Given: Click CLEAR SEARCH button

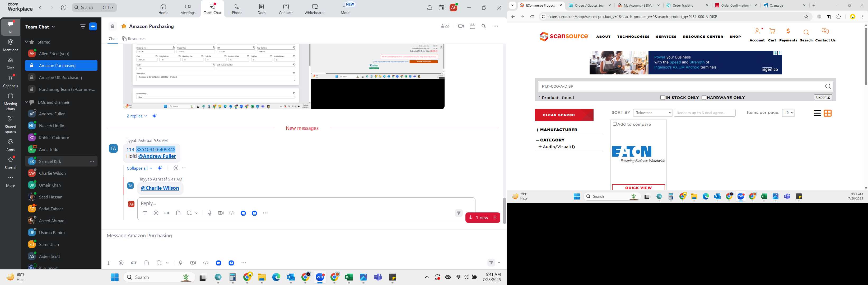Looking at the screenshot, I should tap(564, 115).
